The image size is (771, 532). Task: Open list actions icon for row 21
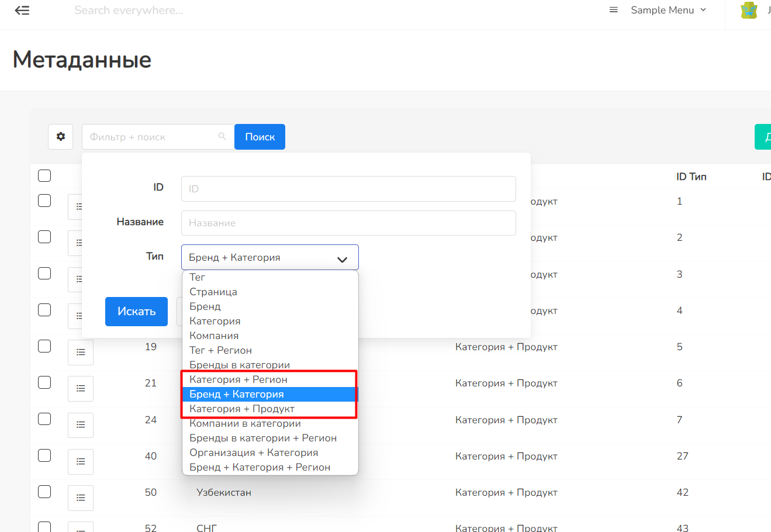[x=81, y=389]
